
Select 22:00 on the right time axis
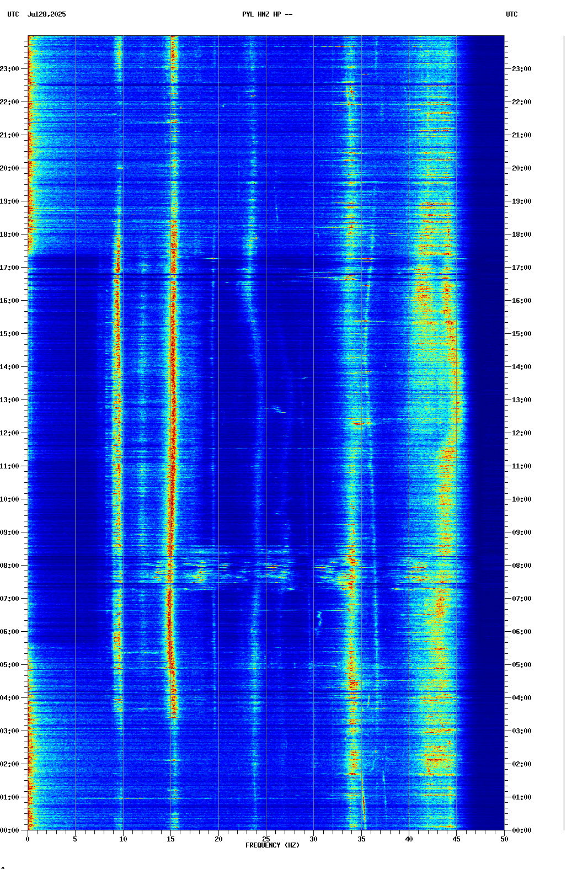[x=521, y=102]
